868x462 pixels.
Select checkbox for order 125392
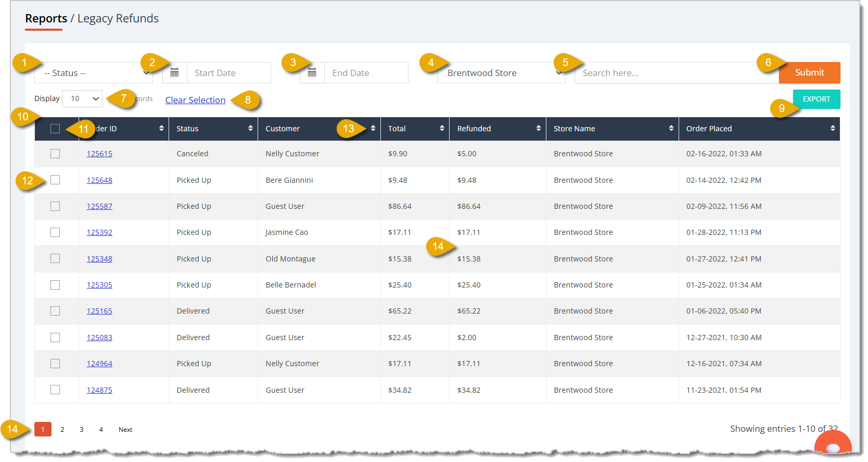55,232
